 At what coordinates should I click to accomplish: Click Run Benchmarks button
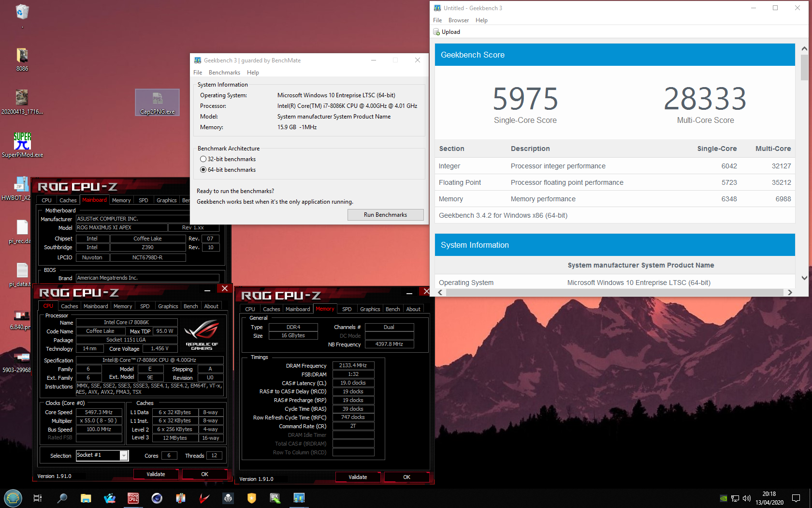tap(385, 215)
